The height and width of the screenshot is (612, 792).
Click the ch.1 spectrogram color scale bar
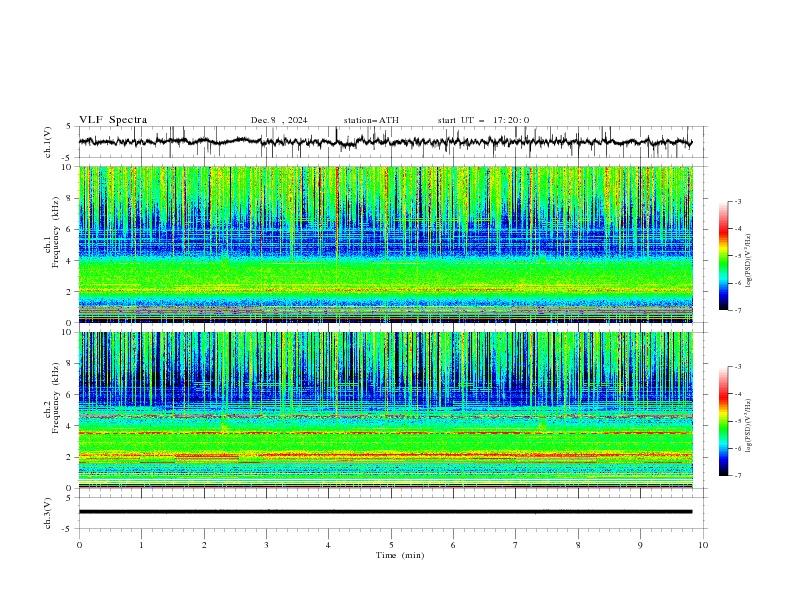pos(723,255)
